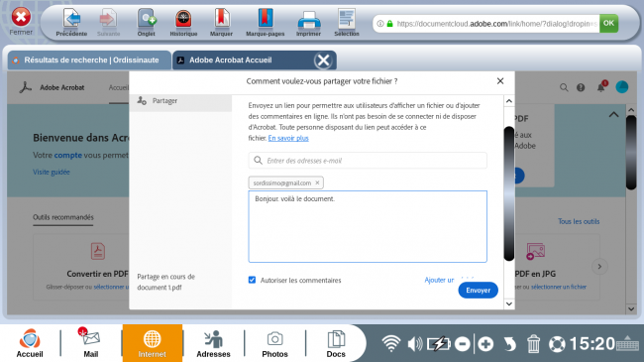644x362 pixels.
Task: Open Accueil in the bottom bar
Action: 30,343
